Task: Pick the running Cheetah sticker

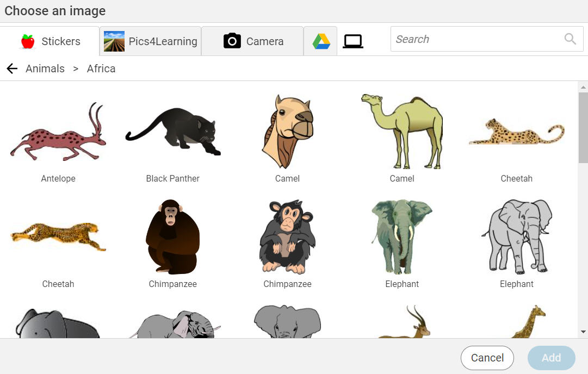Action: [x=58, y=235]
